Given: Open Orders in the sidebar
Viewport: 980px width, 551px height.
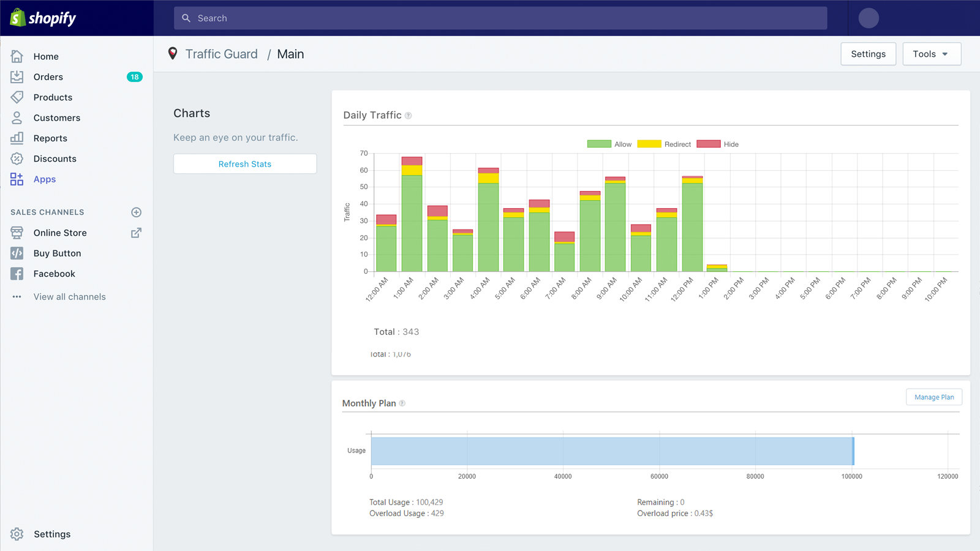Looking at the screenshot, I should (x=48, y=77).
